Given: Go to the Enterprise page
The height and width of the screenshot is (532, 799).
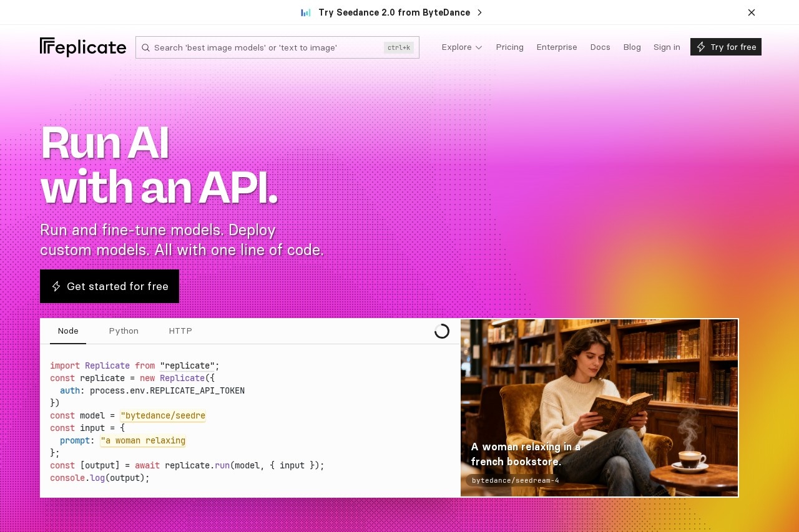Looking at the screenshot, I should click(x=557, y=47).
